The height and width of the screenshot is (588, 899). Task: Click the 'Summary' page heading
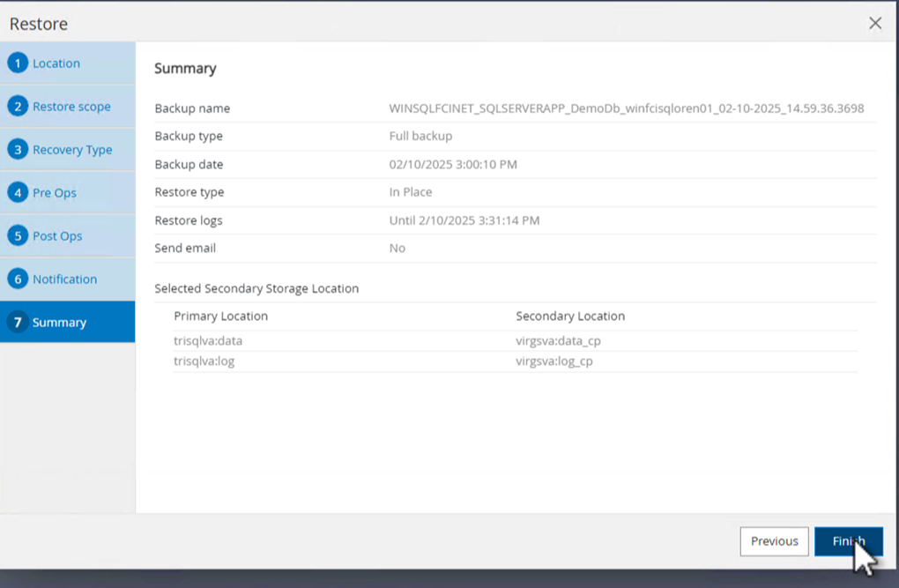point(185,68)
